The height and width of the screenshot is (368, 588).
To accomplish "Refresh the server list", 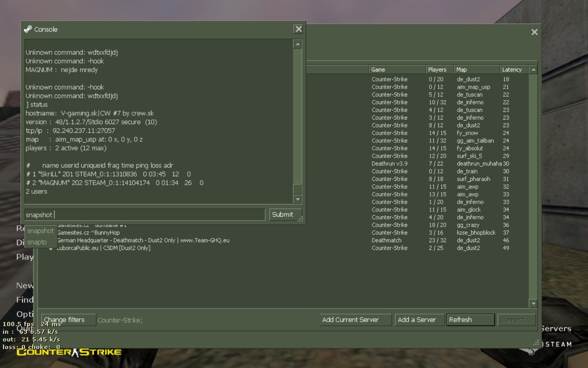I will click(x=470, y=320).
